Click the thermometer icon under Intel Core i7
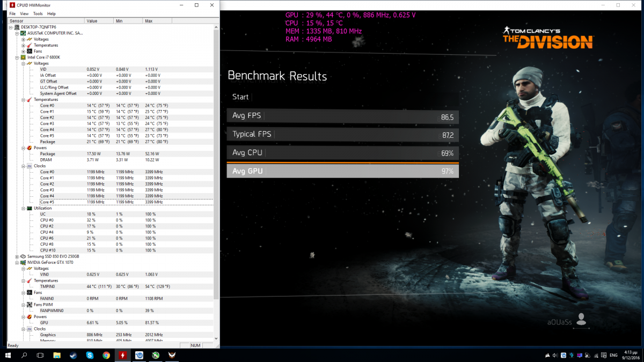The width and height of the screenshot is (644, 362). point(30,99)
